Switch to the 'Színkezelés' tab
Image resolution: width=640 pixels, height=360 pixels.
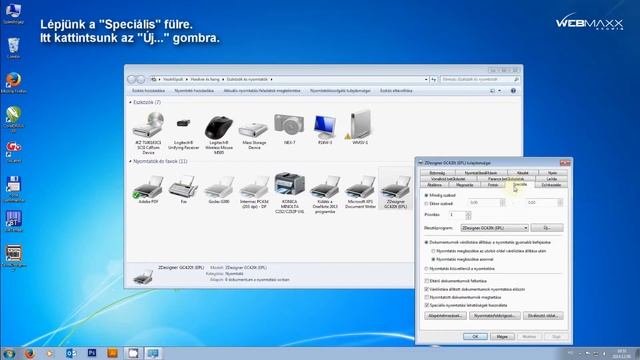tap(551, 185)
